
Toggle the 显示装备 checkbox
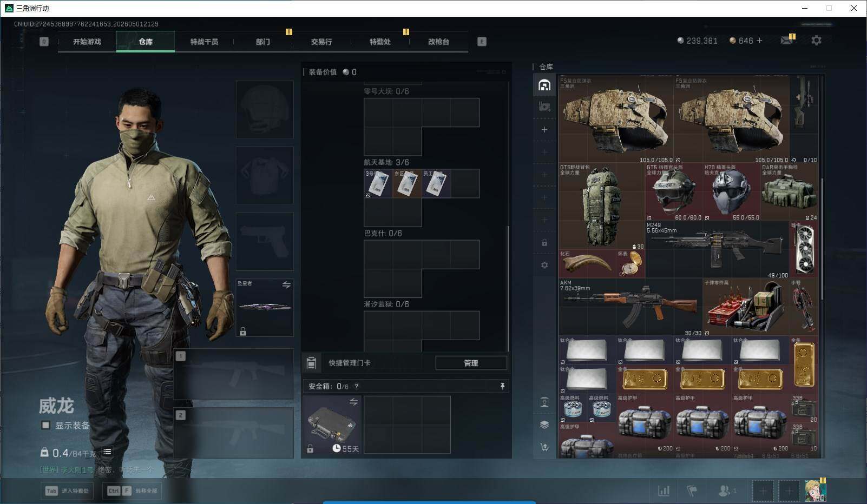click(45, 425)
